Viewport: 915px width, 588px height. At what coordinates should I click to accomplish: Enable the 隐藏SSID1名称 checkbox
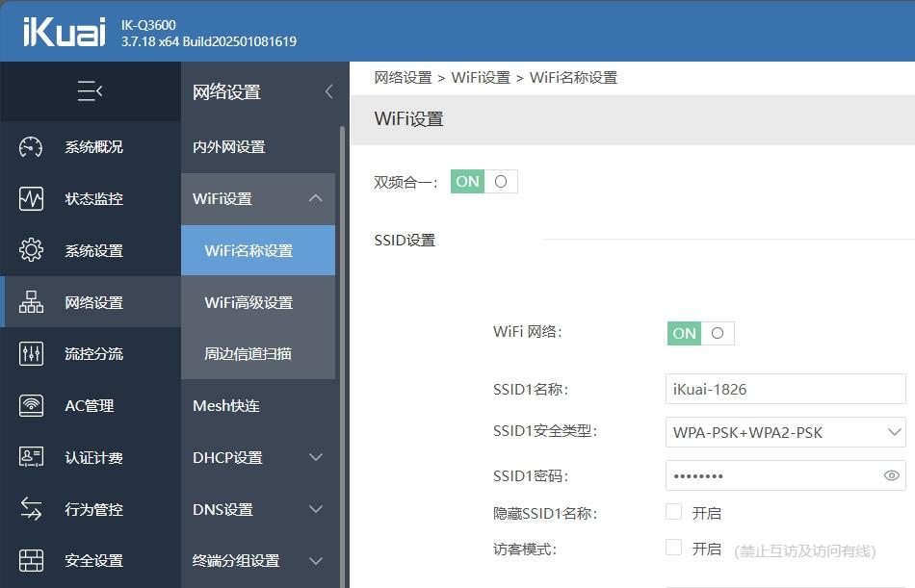tap(673, 512)
